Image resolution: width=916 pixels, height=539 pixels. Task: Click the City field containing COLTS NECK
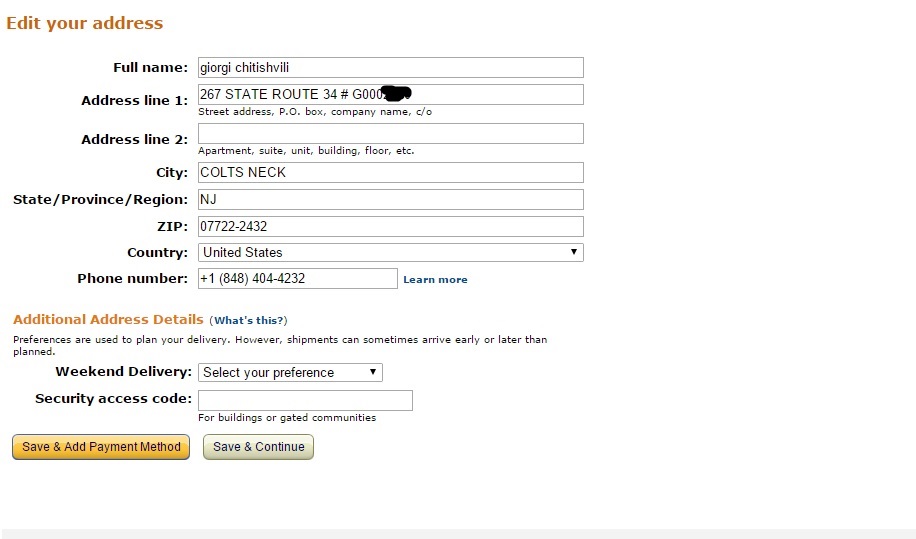(390, 172)
